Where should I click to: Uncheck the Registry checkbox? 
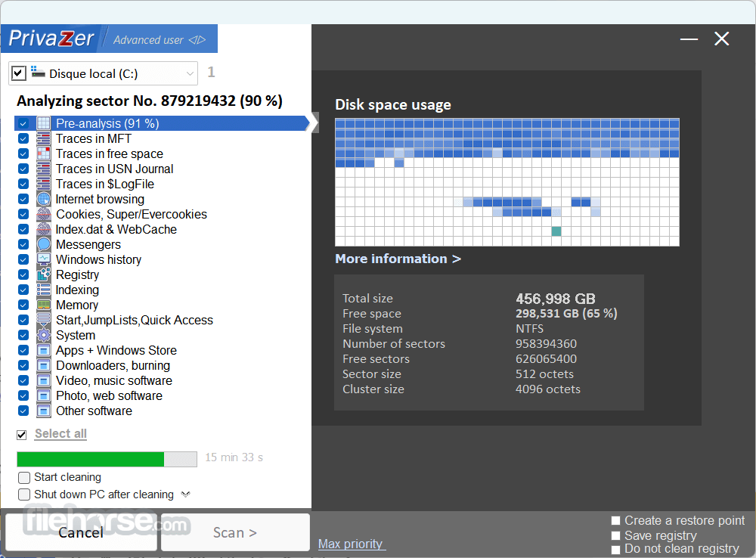click(x=23, y=275)
